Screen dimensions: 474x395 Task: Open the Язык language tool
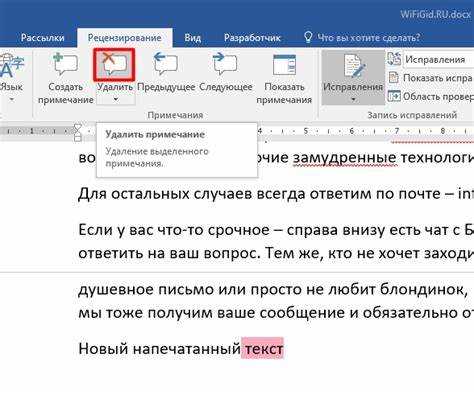(x=12, y=73)
